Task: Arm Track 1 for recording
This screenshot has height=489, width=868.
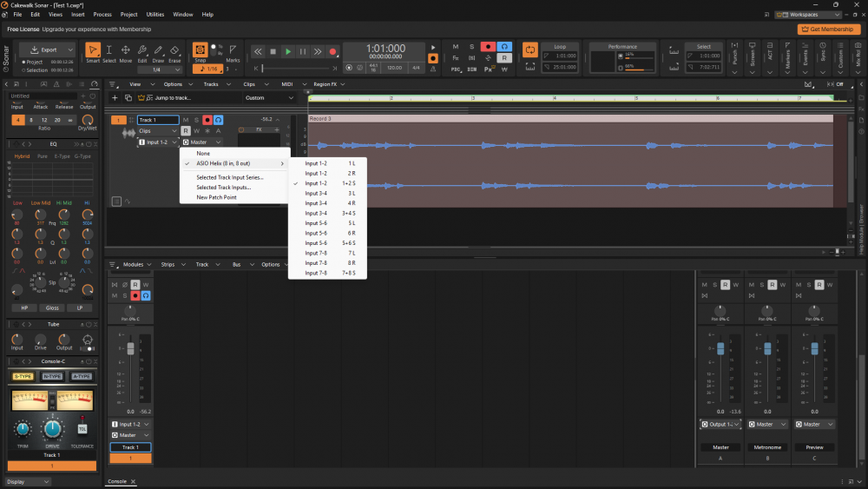Action: pos(207,120)
